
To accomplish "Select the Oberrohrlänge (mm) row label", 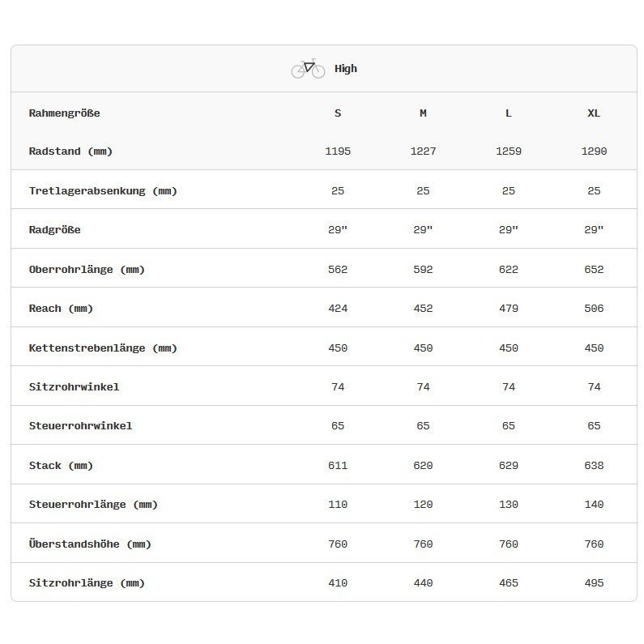I will tap(87, 270).
